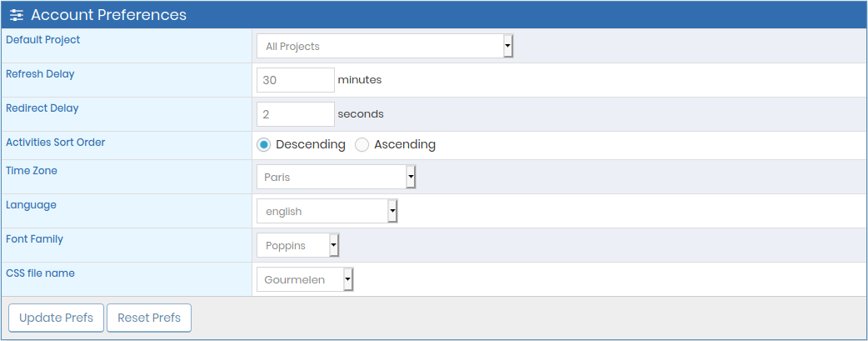The image size is (868, 341).
Task: Click the Language dropdown arrow
Action: [392, 211]
